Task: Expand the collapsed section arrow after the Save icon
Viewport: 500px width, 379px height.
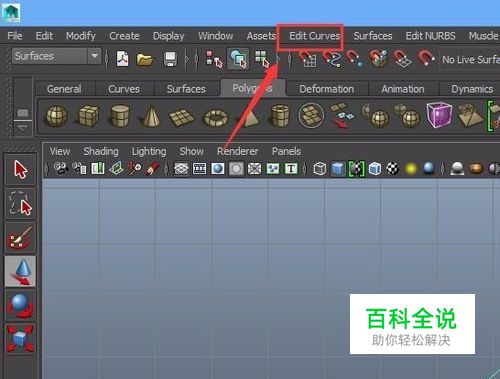Action: coord(187,59)
